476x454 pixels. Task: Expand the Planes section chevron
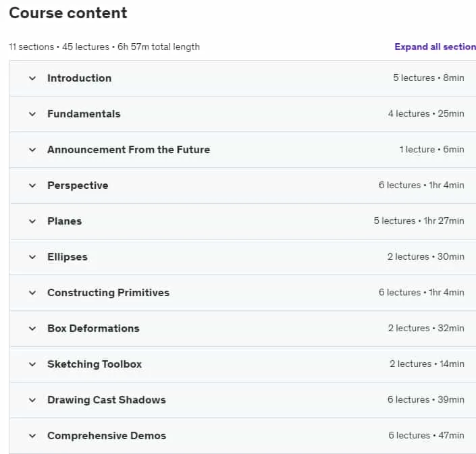point(32,221)
